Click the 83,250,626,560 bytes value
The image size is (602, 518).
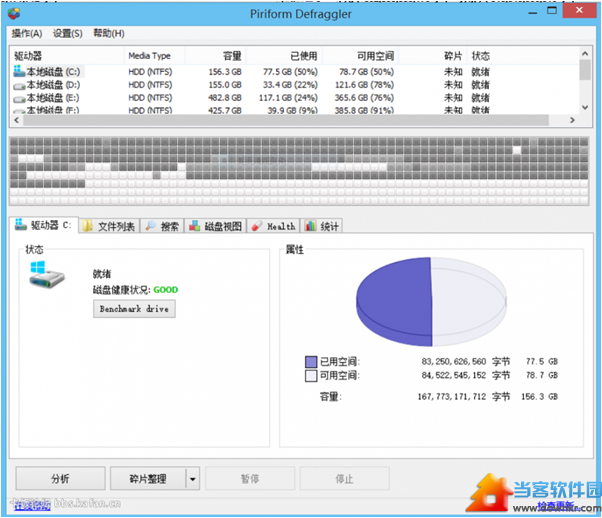pyautogui.click(x=453, y=362)
